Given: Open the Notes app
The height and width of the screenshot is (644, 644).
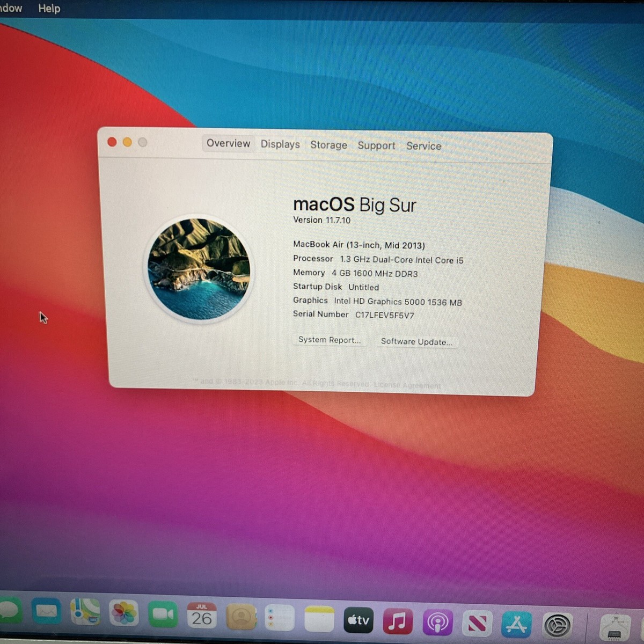Looking at the screenshot, I should click(319, 619).
